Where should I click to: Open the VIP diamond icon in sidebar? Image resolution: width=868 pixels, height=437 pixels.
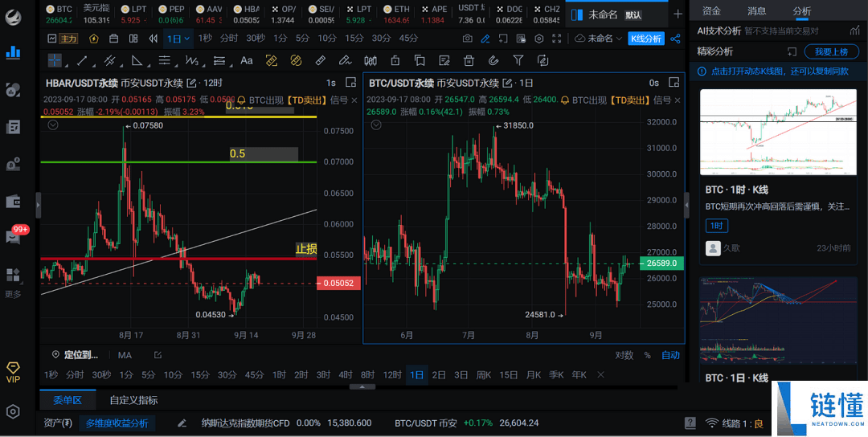(13, 372)
